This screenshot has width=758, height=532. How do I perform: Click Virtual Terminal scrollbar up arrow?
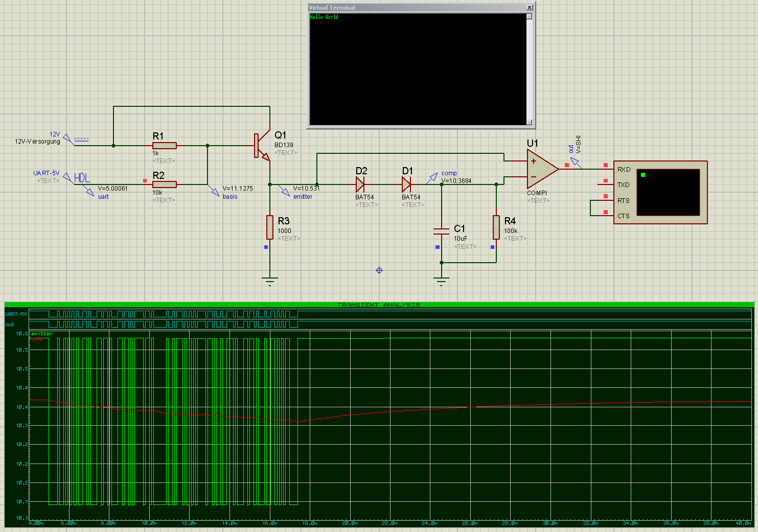point(529,17)
